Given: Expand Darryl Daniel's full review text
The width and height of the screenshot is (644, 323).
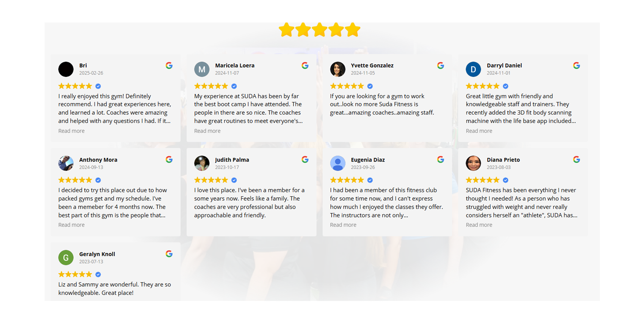Looking at the screenshot, I should pos(479,131).
